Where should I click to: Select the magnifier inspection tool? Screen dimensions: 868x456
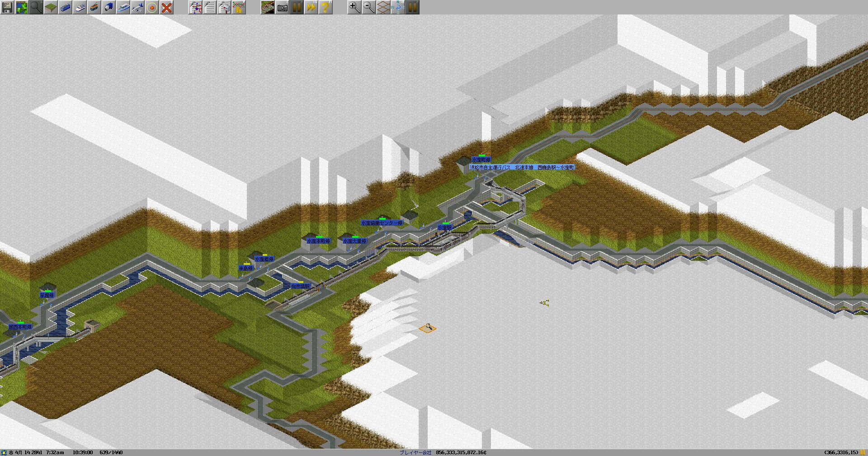pyautogui.click(x=36, y=7)
